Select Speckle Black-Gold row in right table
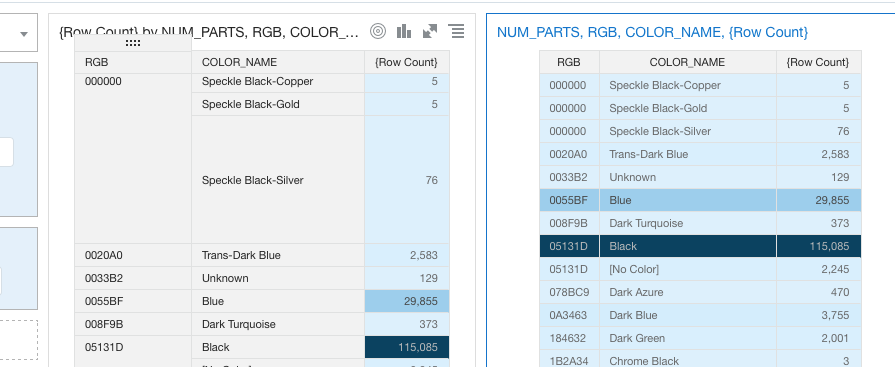This screenshot has height=367, width=895. click(700, 108)
